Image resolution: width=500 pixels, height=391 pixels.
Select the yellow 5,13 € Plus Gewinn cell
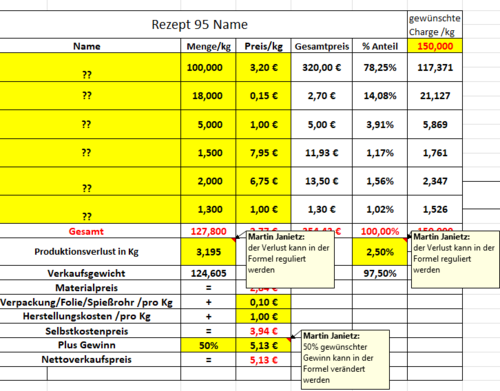tap(263, 345)
